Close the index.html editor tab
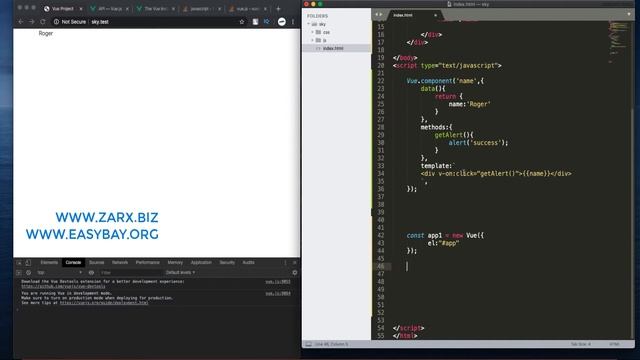The image size is (640, 360). (436, 15)
